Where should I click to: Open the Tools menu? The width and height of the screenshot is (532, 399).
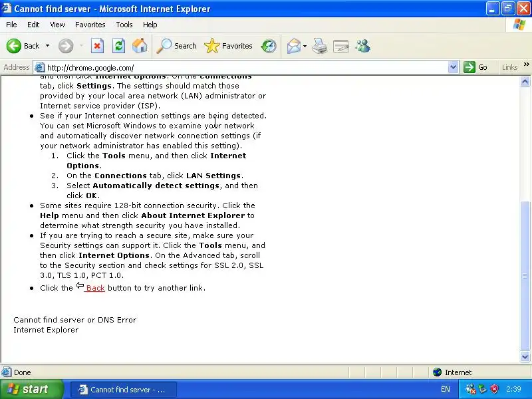124,25
